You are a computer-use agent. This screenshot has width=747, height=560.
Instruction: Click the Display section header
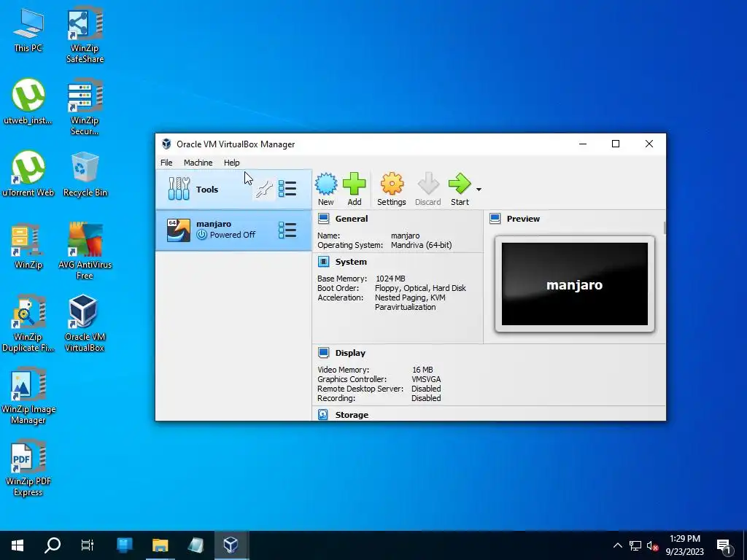coord(350,353)
